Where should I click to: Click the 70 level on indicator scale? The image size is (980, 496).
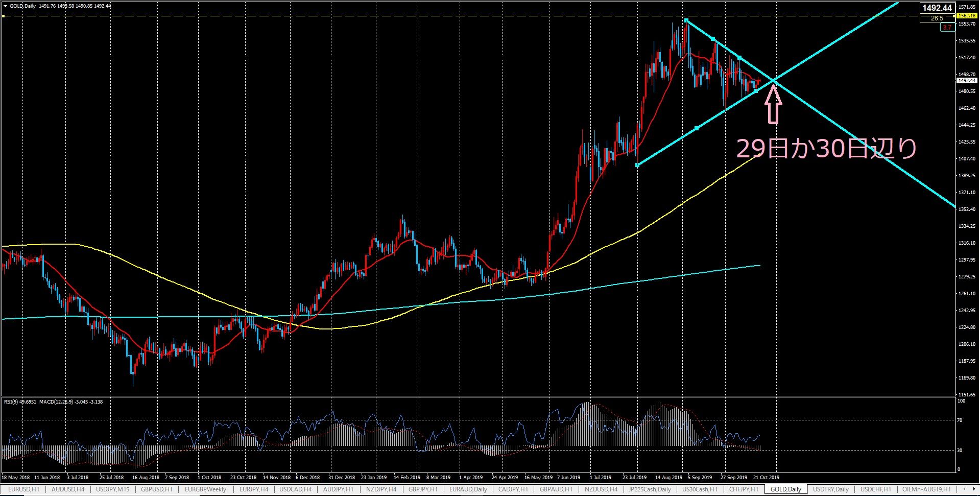pyautogui.click(x=960, y=420)
